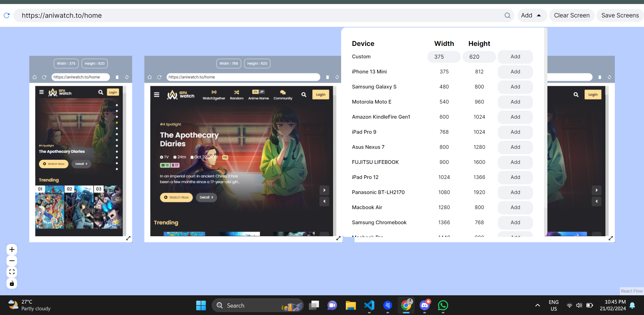Click refresh icon in 375-width screen
The height and width of the screenshot is (315, 644).
[44, 77]
